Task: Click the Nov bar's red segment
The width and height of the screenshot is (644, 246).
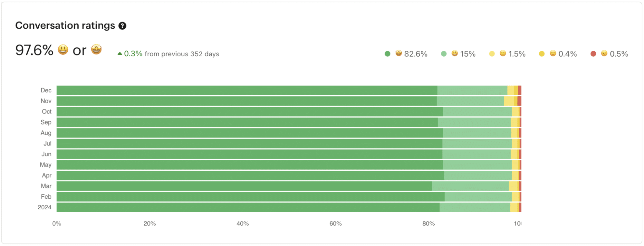Action: point(519,101)
